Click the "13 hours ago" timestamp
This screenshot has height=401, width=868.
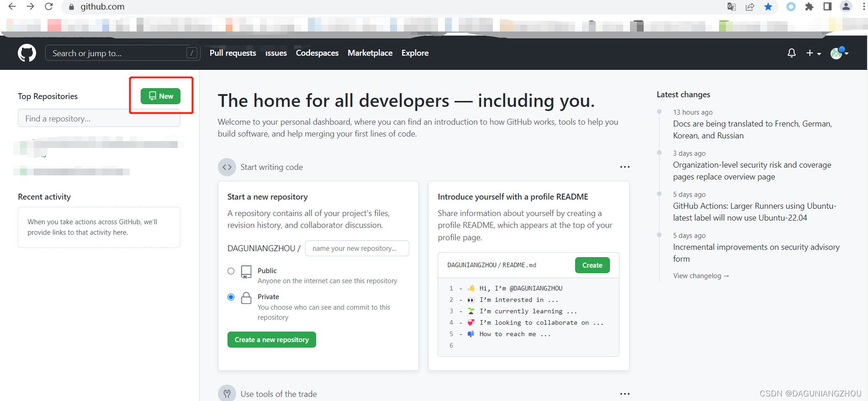click(x=693, y=112)
